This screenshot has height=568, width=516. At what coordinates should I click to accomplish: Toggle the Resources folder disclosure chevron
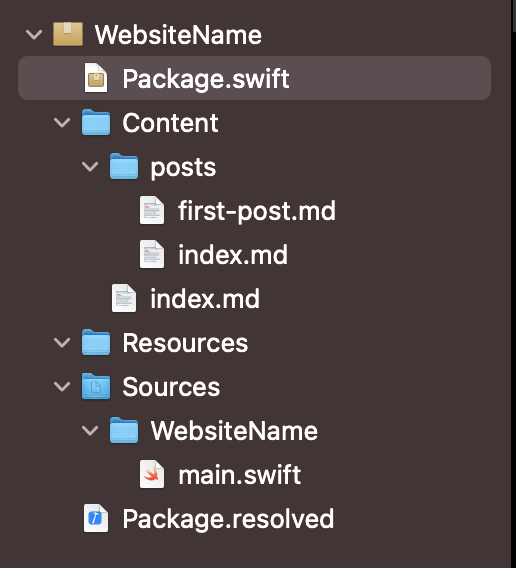tap(62, 343)
